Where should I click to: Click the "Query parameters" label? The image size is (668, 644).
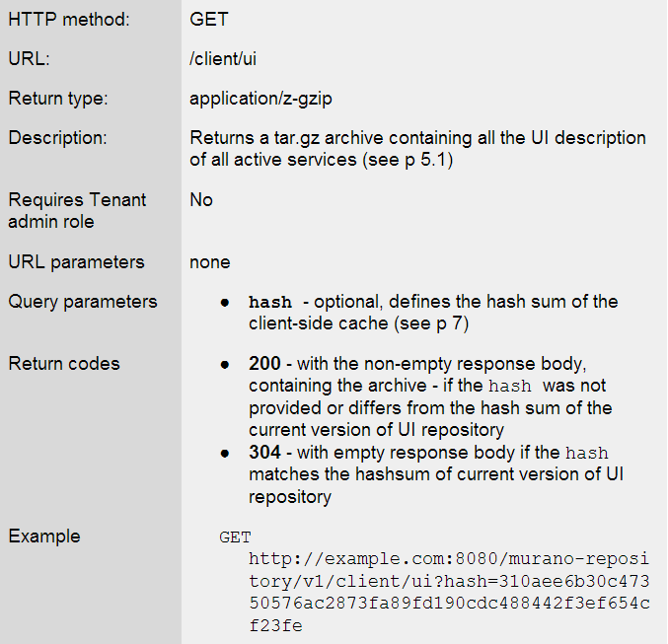(x=83, y=302)
